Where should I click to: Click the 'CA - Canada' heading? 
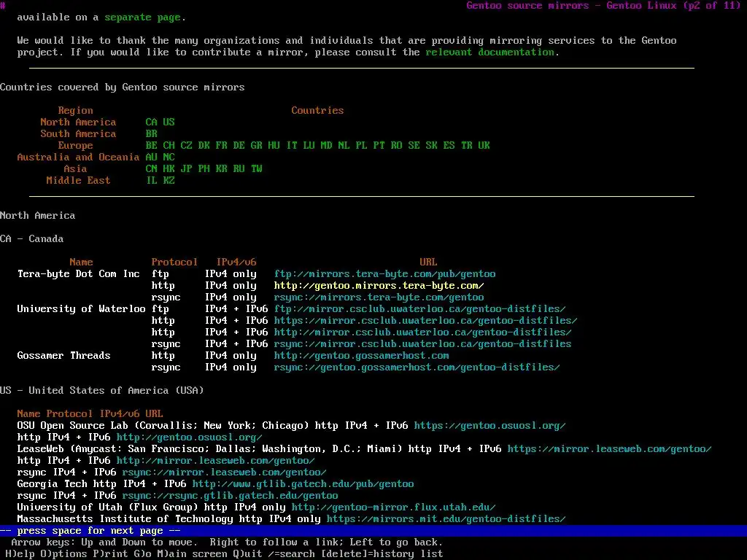coord(31,239)
